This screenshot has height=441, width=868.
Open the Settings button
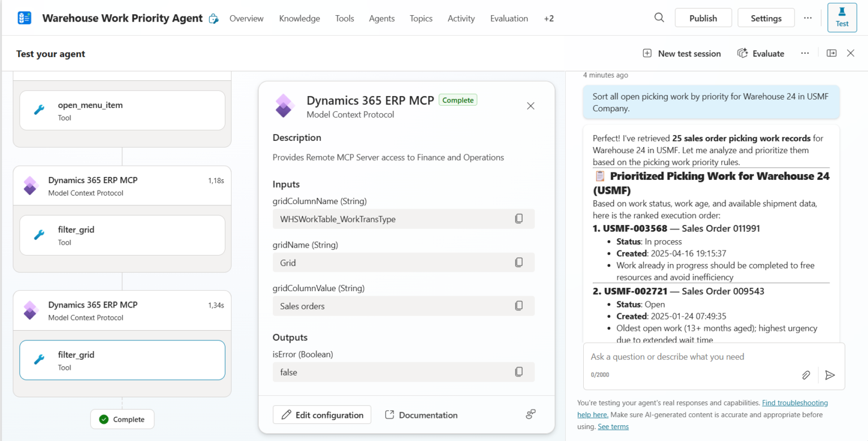pos(766,18)
